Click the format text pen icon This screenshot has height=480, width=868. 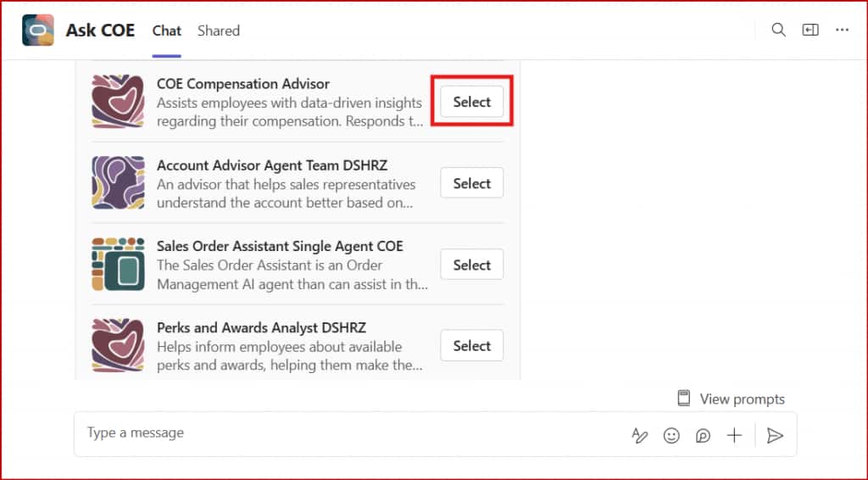[640, 435]
